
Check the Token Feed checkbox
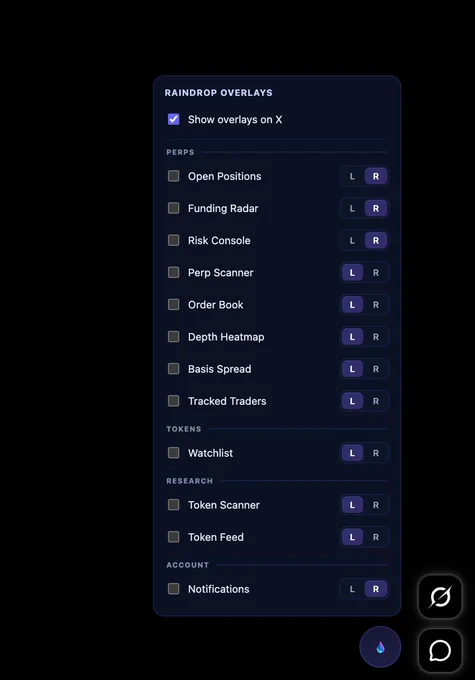pyautogui.click(x=174, y=537)
